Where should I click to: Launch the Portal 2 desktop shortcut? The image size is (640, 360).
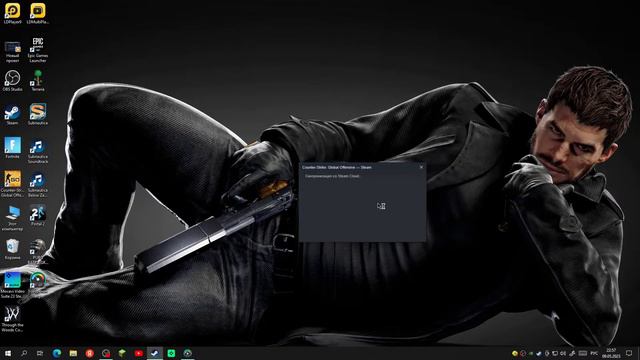point(38,216)
